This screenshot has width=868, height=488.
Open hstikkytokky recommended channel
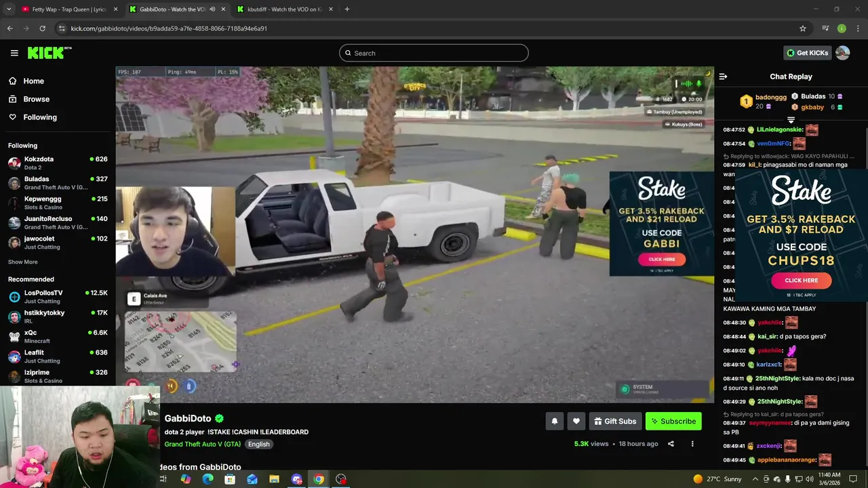click(58, 317)
